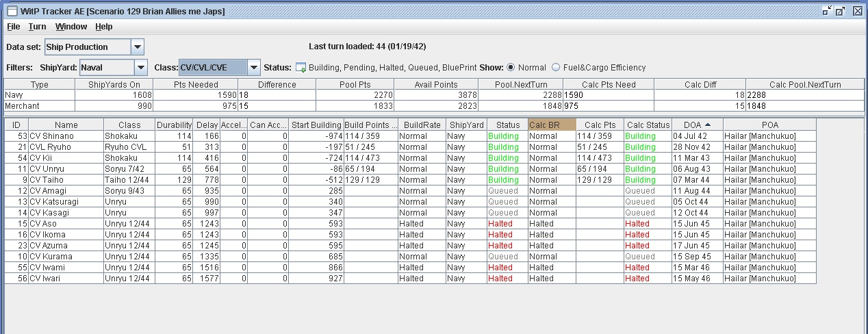This screenshot has height=334, width=868.
Task: Sort by the ShipYard column header in ship table
Action: (467, 125)
